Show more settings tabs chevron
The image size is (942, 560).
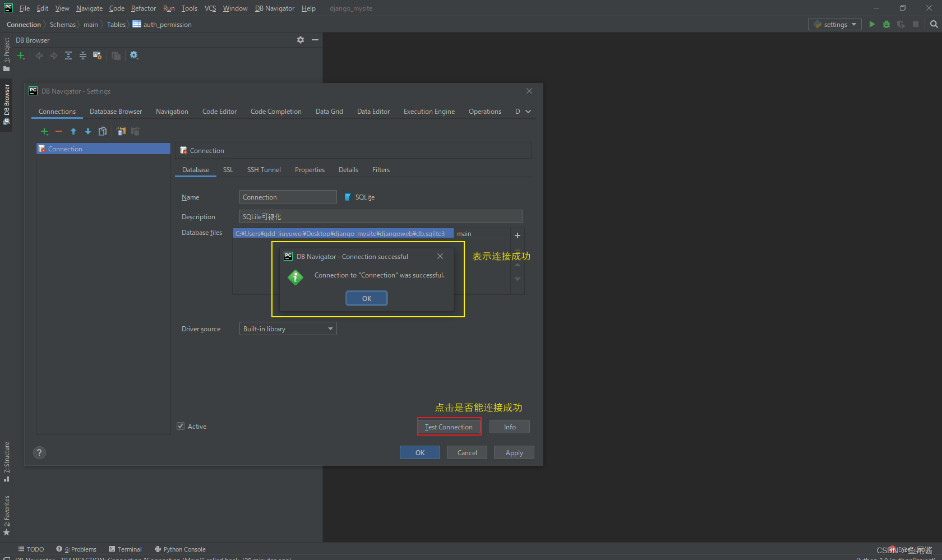528,112
